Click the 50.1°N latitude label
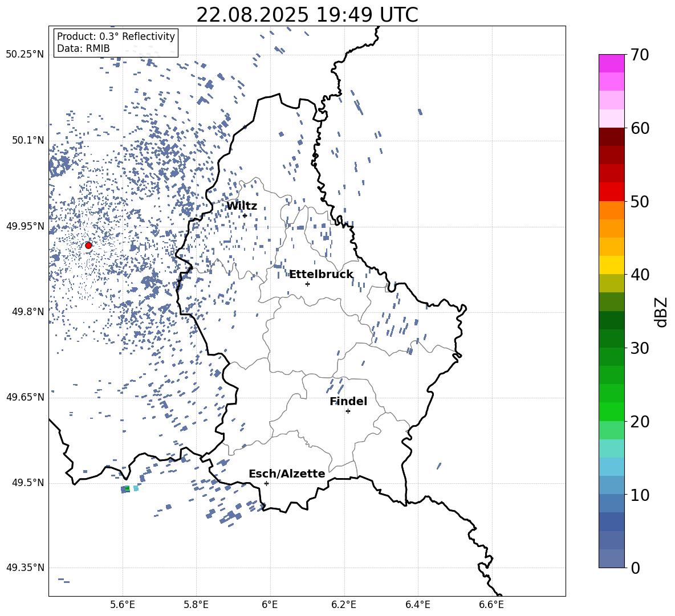Screen dimensions: 675x616 click(28, 140)
